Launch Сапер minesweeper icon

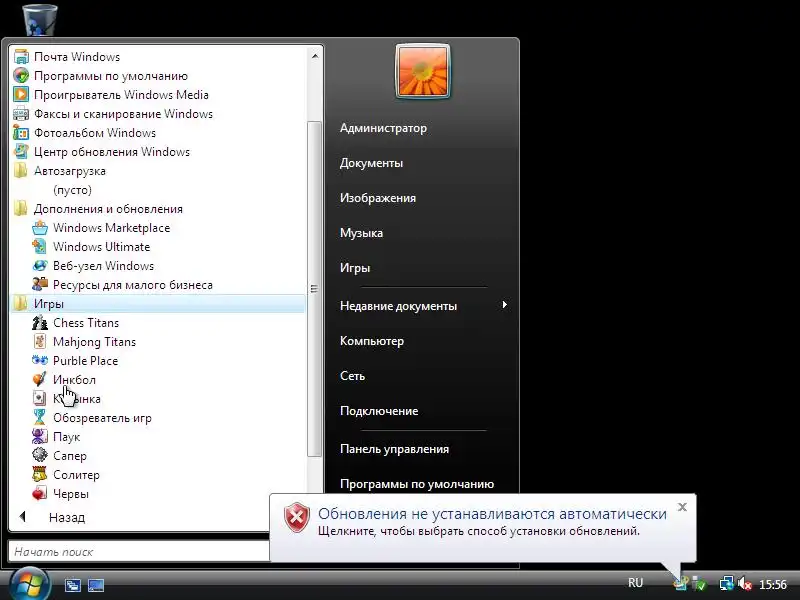tap(40, 455)
